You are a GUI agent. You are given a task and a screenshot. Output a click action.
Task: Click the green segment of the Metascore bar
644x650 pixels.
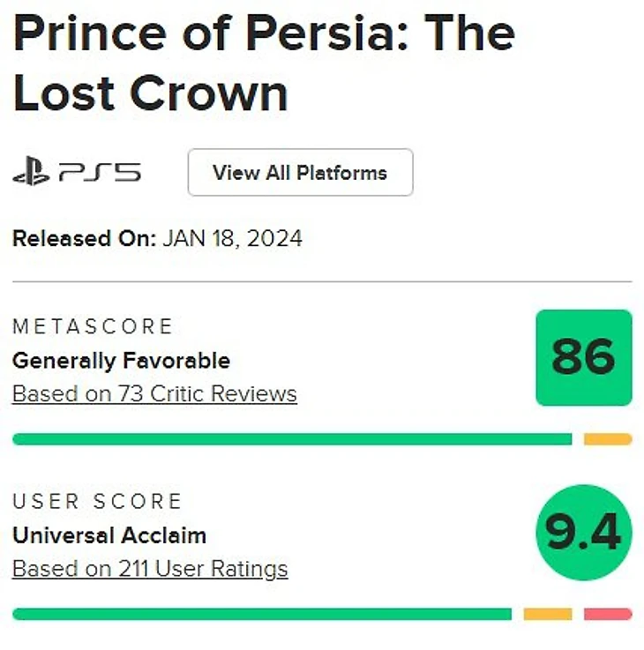291,439
